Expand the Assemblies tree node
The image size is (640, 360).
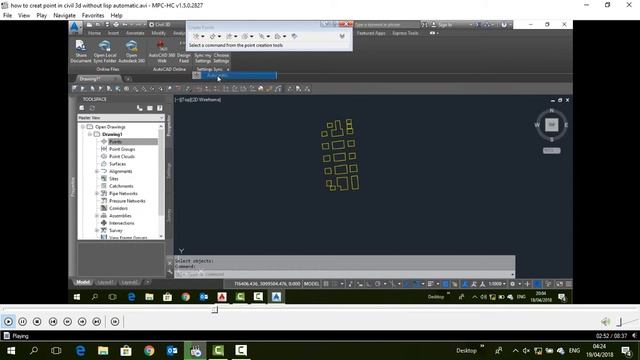click(x=97, y=216)
